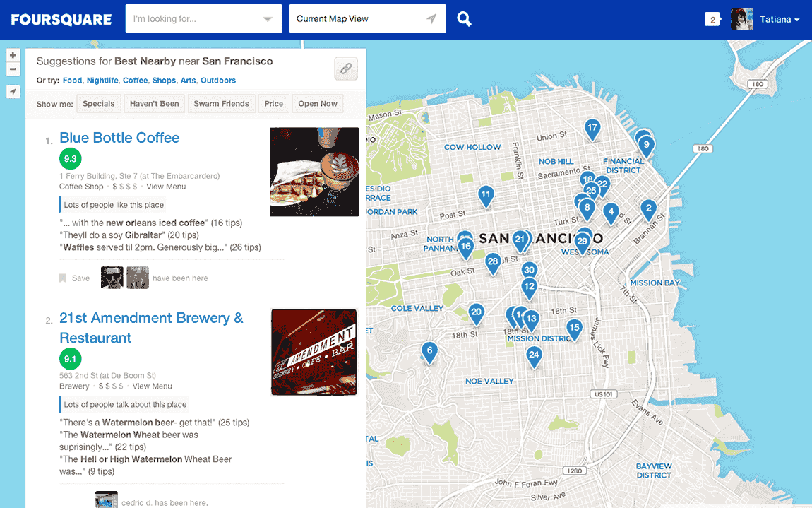Click the 'Theyll do a soy Gibraltar' tip
This screenshot has height=508, width=812.
pos(129,235)
